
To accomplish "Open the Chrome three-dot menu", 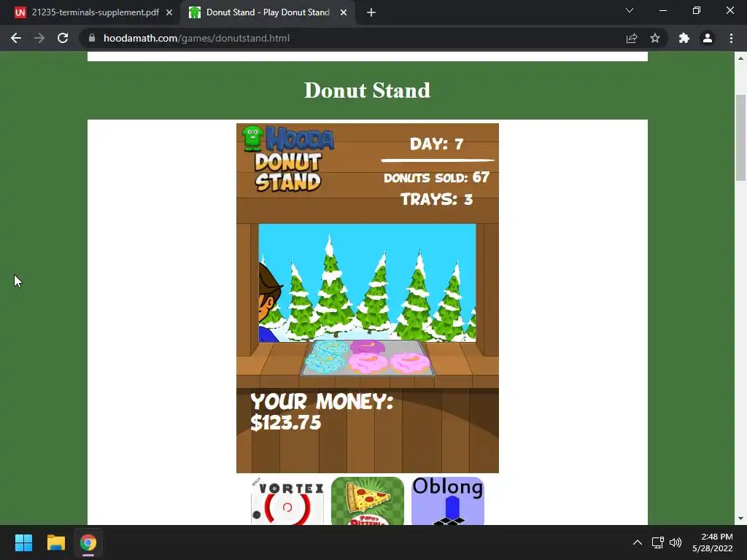I will click(731, 38).
